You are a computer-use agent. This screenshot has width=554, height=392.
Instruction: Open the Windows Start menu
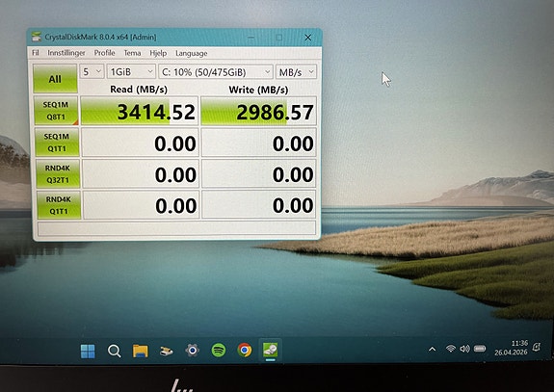pyautogui.click(x=88, y=351)
